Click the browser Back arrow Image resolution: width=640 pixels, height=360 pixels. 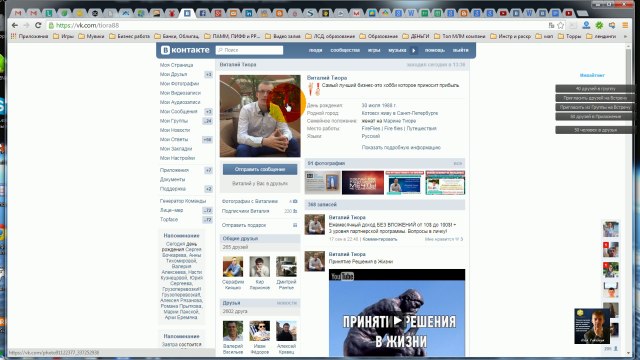(x=15, y=25)
